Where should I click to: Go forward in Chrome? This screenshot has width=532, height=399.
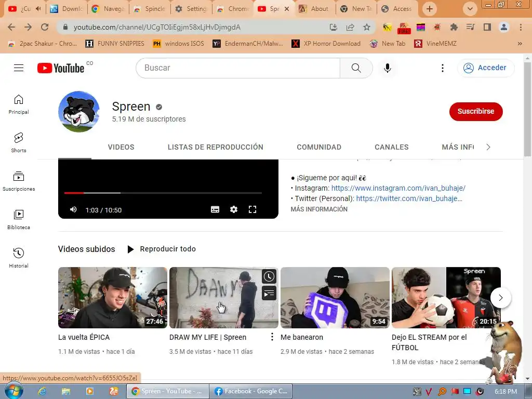pos(28,27)
